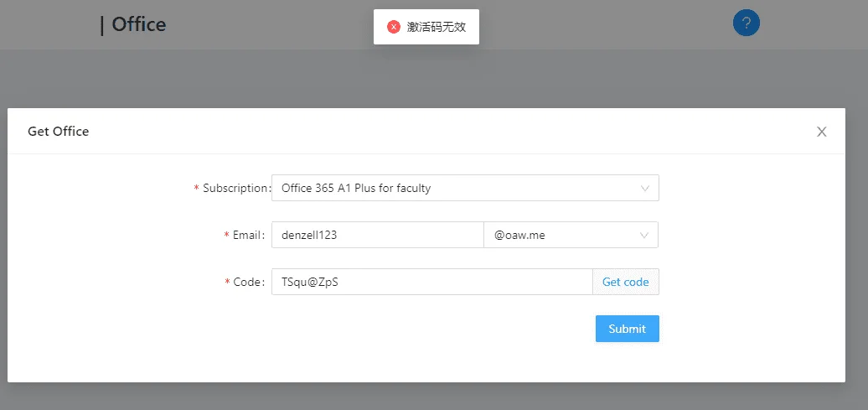Focus the Code field containing TSqu@ZpS
Screen dimensions: 868x410
point(431,282)
